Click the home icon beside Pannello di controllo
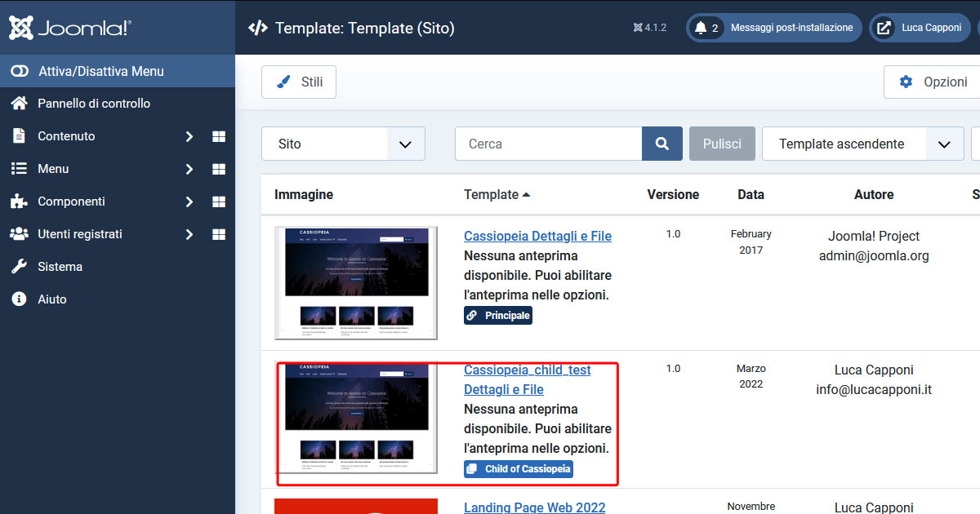This screenshot has height=514, width=980. pyautogui.click(x=19, y=104)
